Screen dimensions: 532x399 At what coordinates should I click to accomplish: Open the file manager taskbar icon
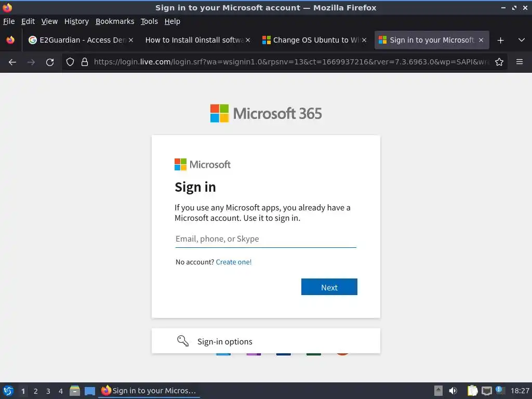(75, 391)
